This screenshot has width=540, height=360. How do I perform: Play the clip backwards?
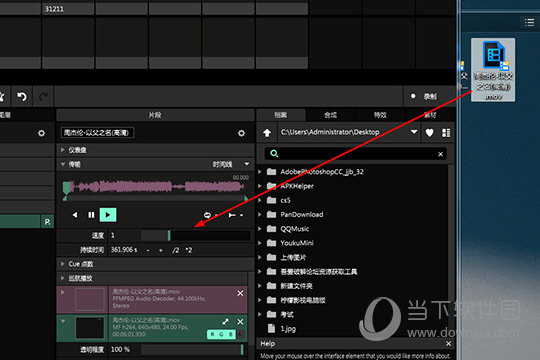pyautogui.click(x=75, y=215)
